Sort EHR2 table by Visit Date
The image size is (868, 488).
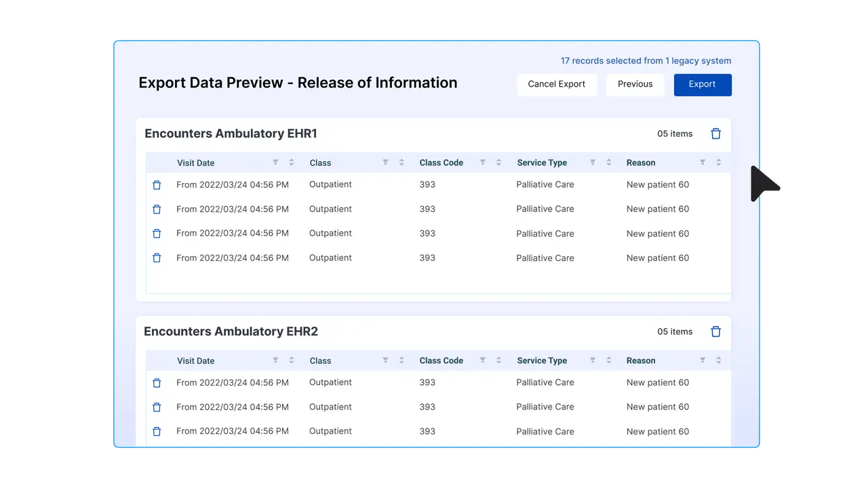coord(292,361)
